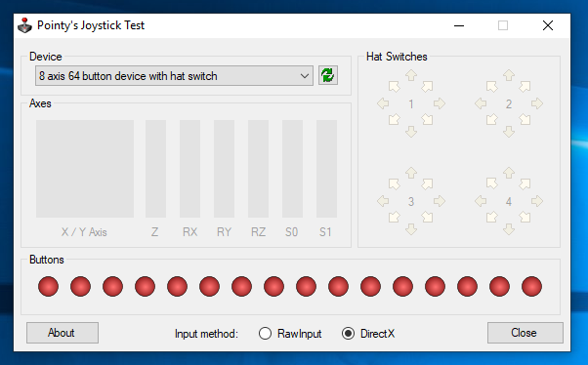Click the RZ axis bar
The height and width of the screenshot is (365, 588).
tap(259, 169)
